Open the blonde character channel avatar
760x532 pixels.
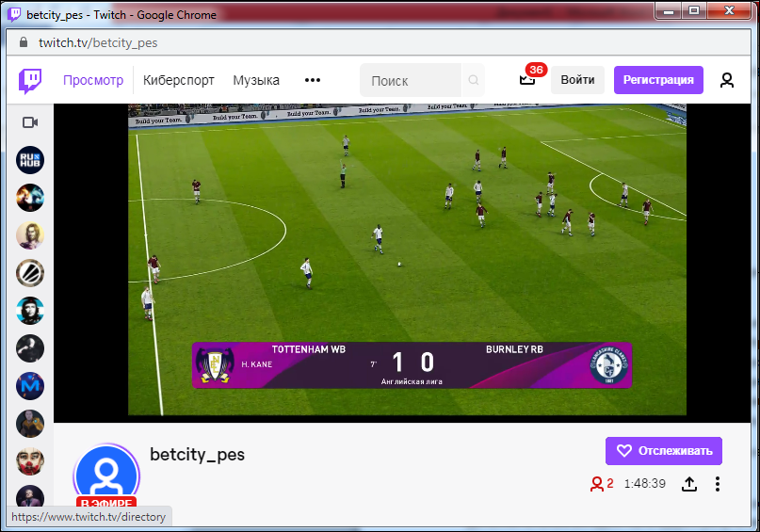coord(30,235)
